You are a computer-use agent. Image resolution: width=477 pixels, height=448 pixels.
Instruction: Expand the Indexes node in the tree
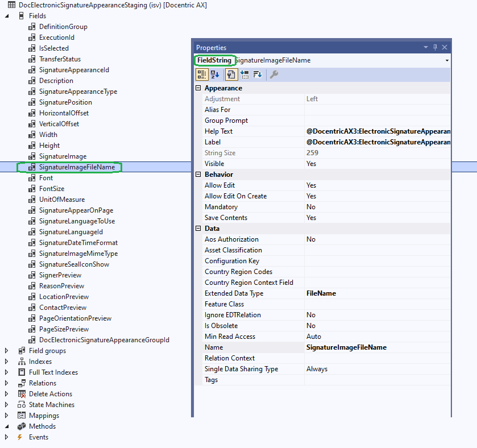7,362
